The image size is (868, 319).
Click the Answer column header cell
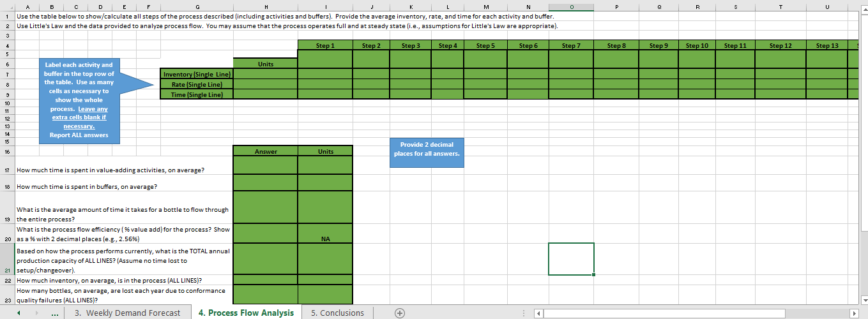[265, 151]
